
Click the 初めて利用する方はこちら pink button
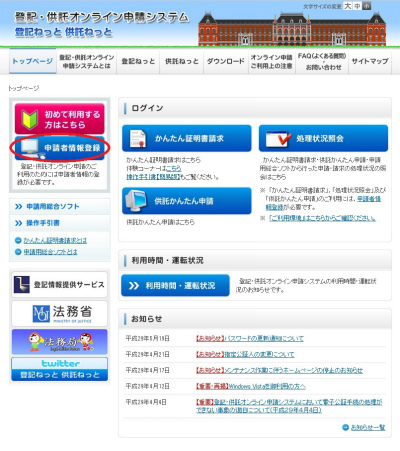tap(60, 119)
